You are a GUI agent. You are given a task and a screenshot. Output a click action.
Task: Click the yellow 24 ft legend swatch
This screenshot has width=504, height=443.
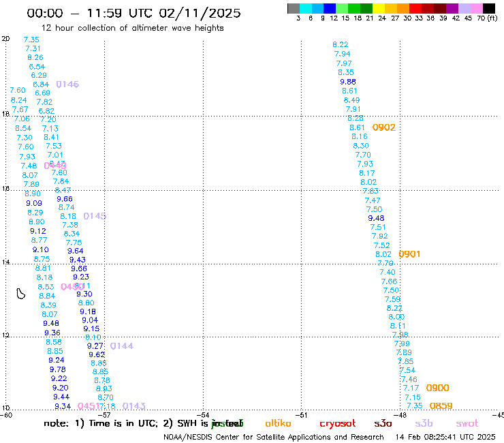click(378, 8)
